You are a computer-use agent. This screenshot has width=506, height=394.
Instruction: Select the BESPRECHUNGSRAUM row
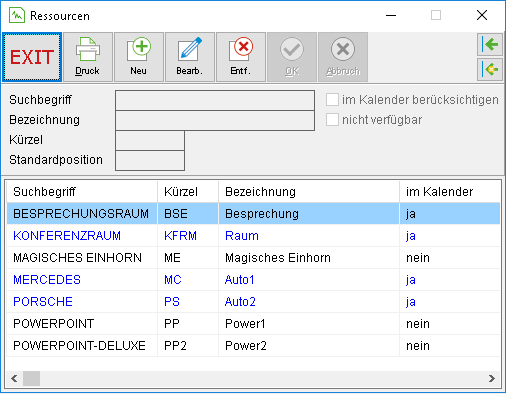click(253, 214)
